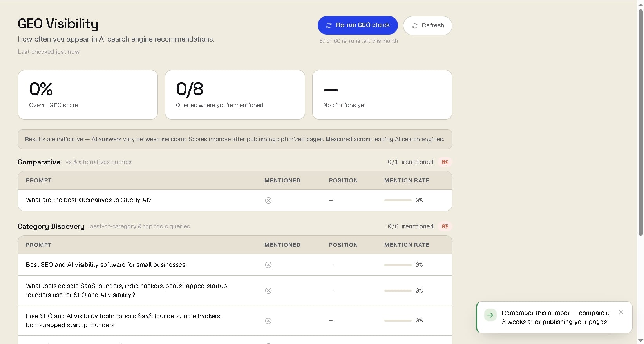Click not-mentioned icon for Otterly AI alternatives row
The height and width of the screenshot is (344, 644).
pyautogui.click(x=268, y=200)
